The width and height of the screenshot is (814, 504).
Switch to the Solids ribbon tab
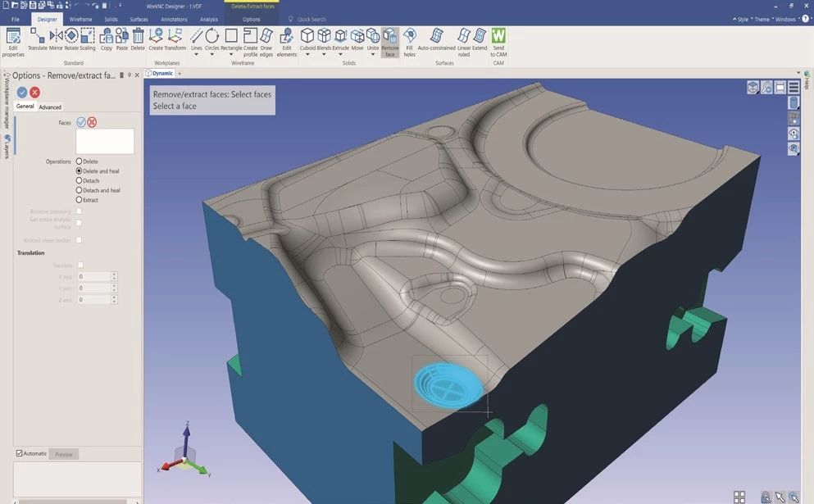[111, 19]
